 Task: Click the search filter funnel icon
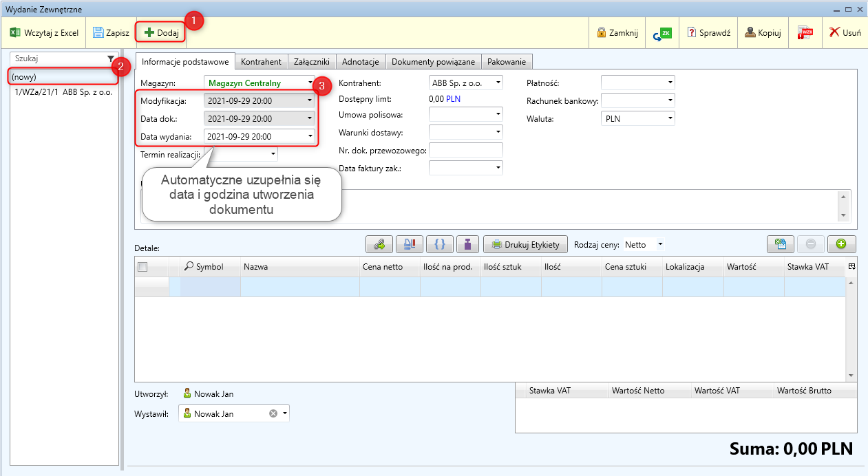tap(111, 58)
